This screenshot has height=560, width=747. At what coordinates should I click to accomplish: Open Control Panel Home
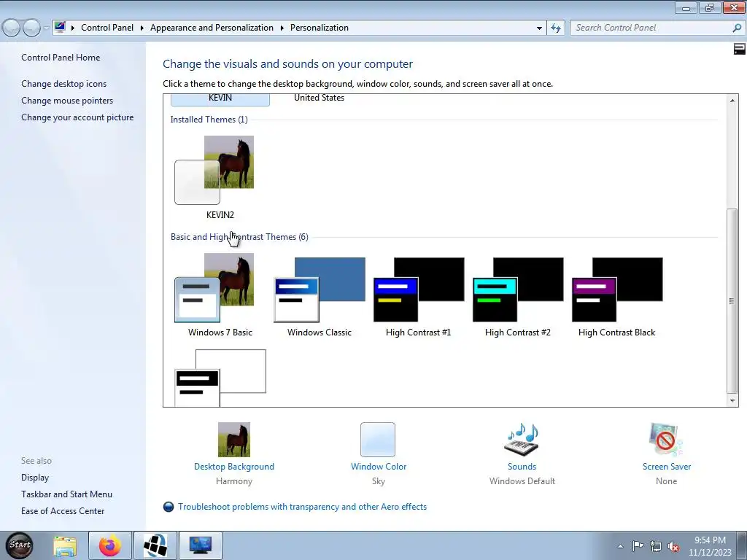point(61,57)
